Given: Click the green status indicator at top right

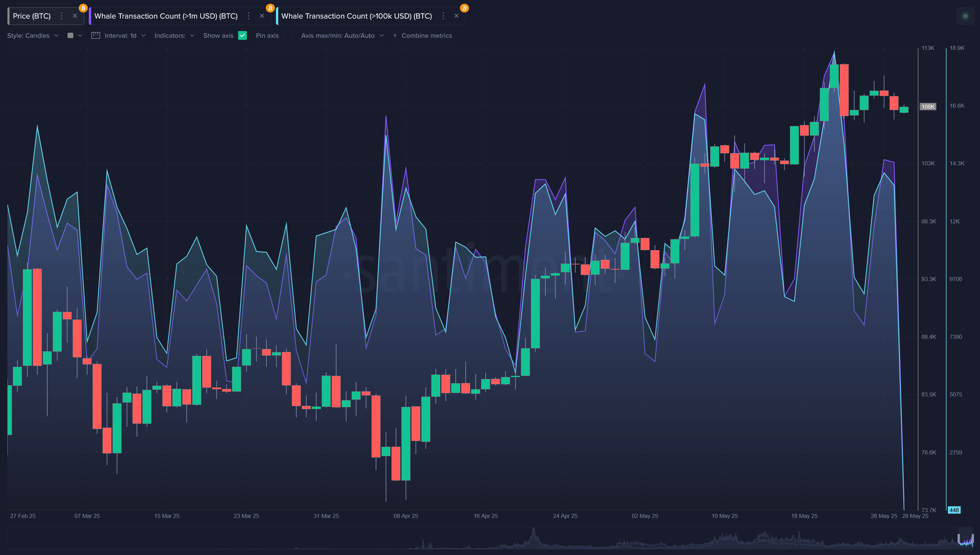Looking at the screenshot, I should coord(965,16).
